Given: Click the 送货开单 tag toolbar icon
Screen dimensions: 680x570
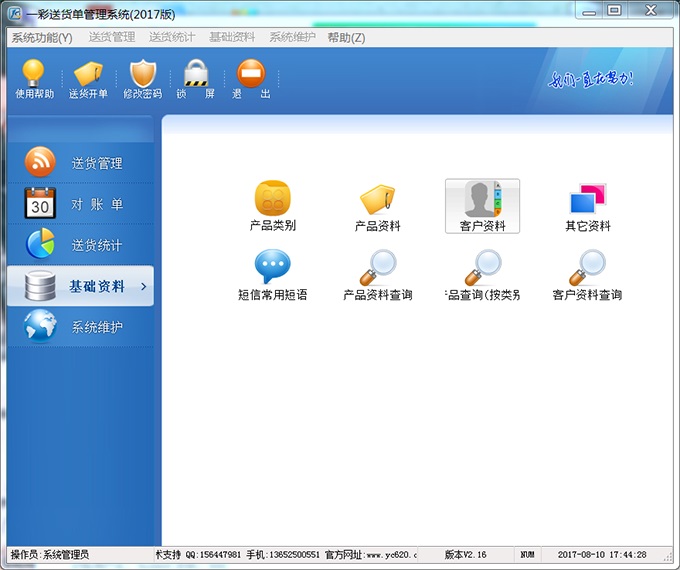Looking at the screenshot, I should [88, 79].
